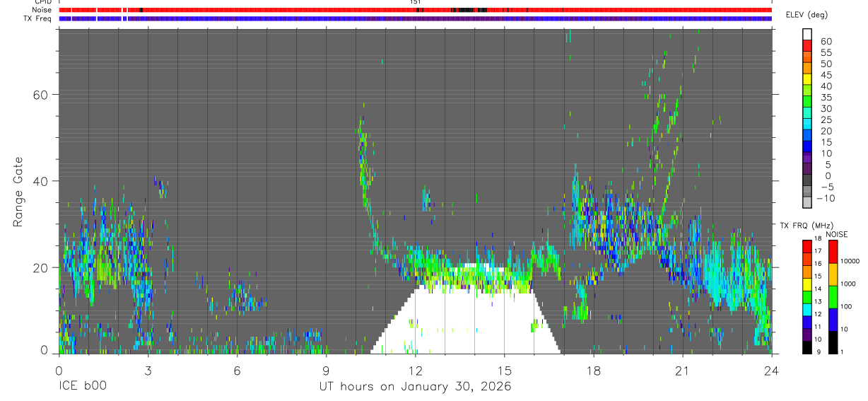Image resolution: width=868 pixels, height=401 pixels.
Task: Click the '9' tick on the TX FRQ scale
Action: click(x=819, y=351)
